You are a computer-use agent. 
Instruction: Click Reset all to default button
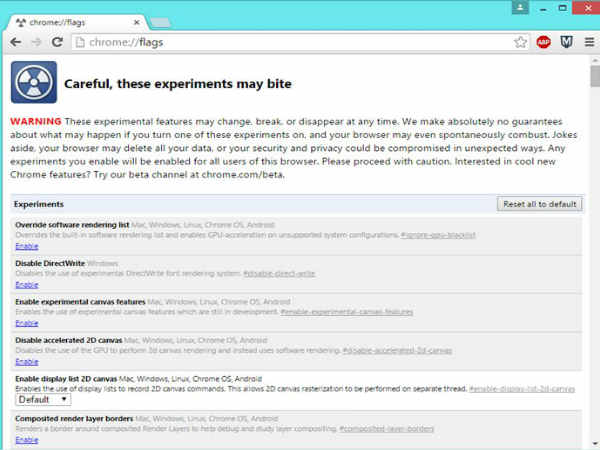tap(540, 204)
